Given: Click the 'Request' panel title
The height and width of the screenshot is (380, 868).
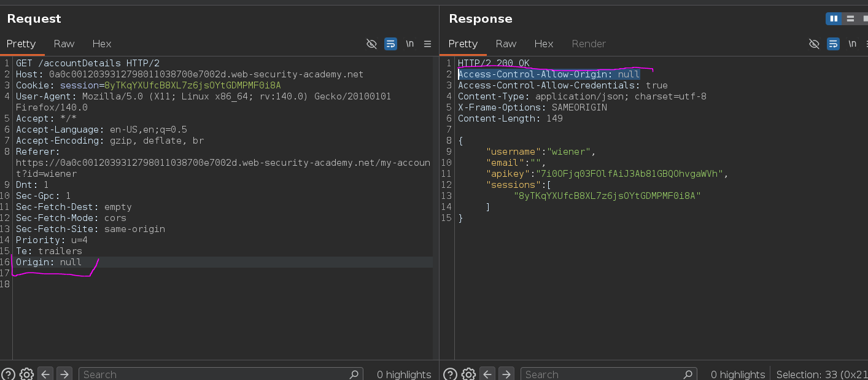Looking at the screenshot, I should [34, 19].
